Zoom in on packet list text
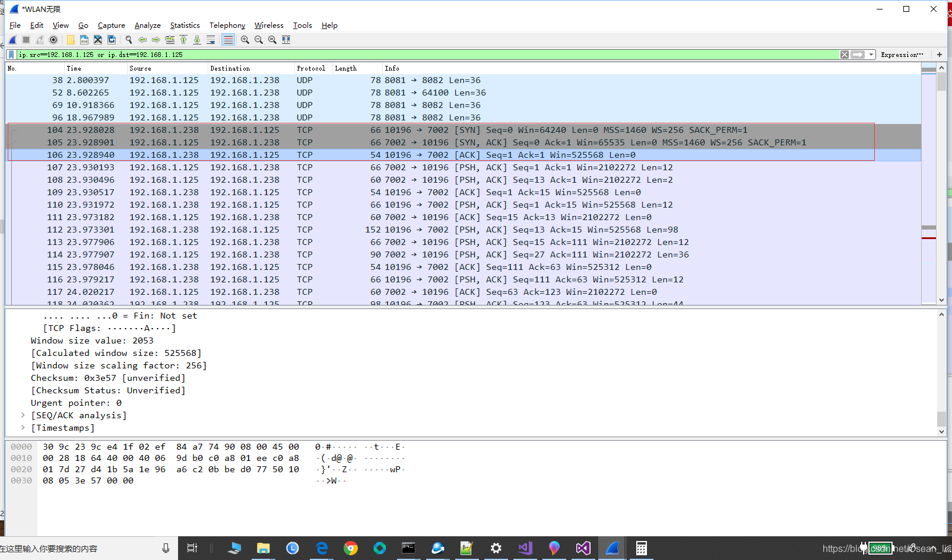This screenshot has height=560, width=952. (x=245, y=40)
